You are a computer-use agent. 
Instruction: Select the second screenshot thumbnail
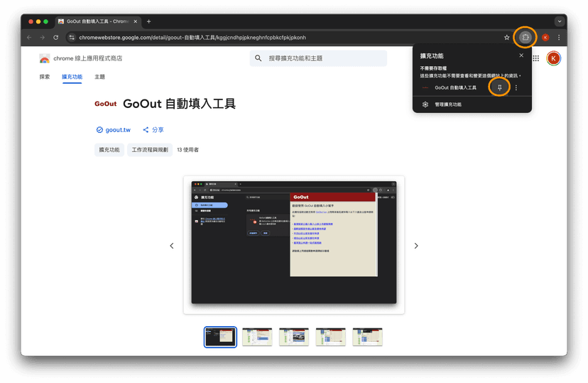(257, 337)
